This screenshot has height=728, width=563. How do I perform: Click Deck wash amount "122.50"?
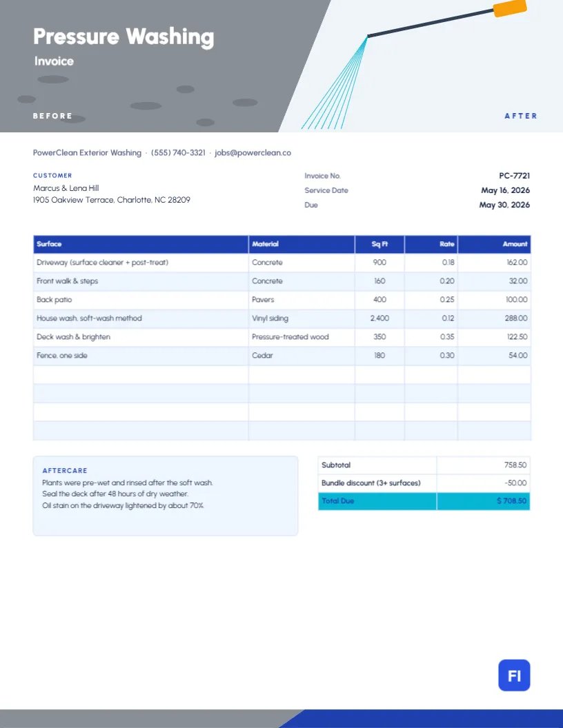tap(517, 336)
